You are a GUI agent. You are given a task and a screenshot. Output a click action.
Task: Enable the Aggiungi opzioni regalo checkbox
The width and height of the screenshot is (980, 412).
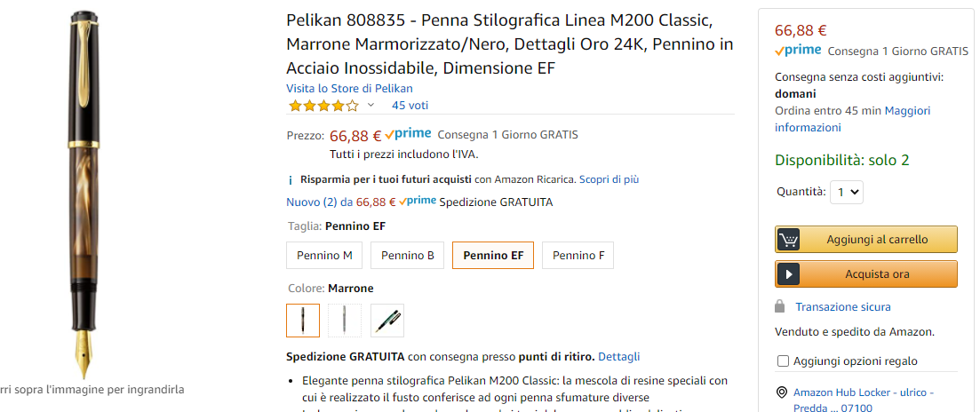(783, 361)
